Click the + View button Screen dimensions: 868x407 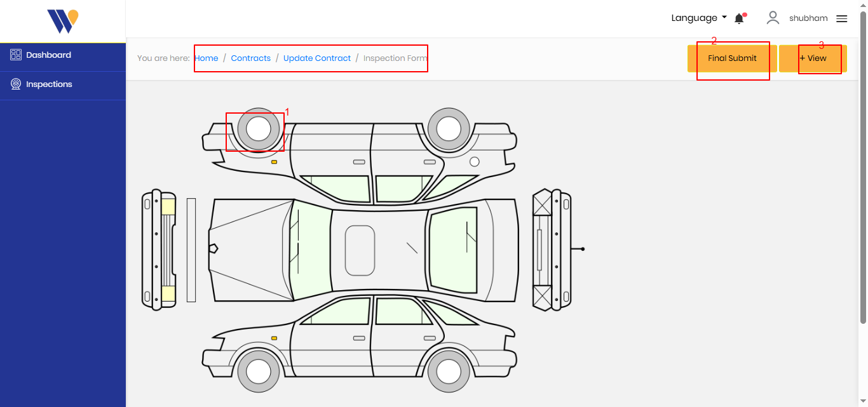click(813, 58)
